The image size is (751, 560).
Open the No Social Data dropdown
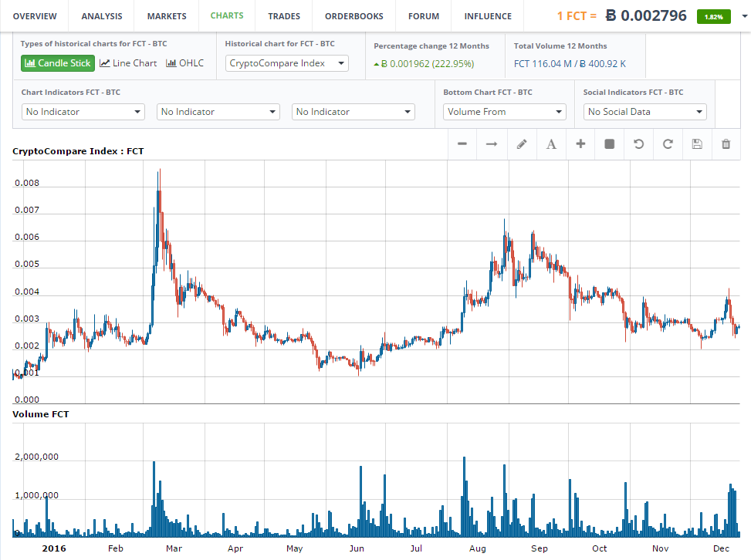tap(645, 112)
